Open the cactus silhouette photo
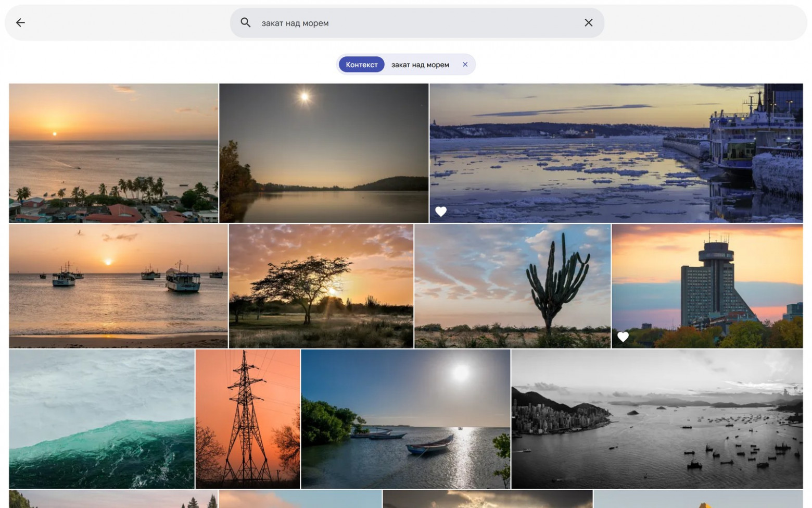 pyautogui.click(x=513, y=286)
